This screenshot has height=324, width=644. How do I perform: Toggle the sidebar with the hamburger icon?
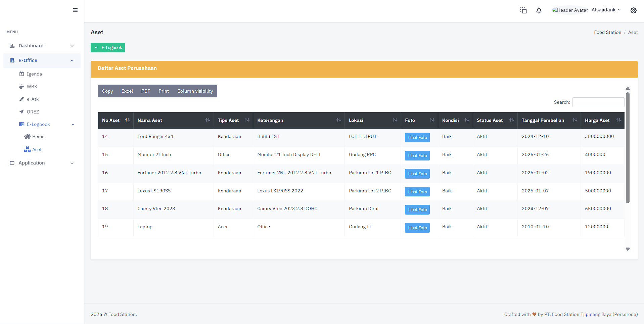click(75, 10)
